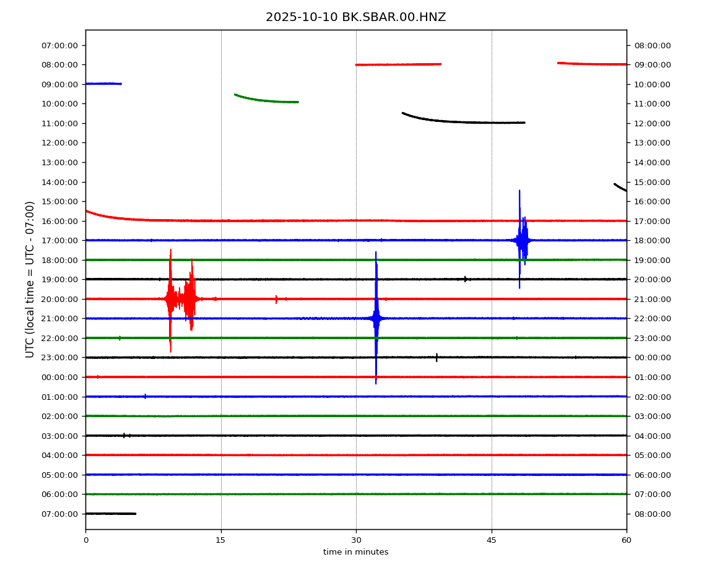Viewport: 712px width, 588px height.
Task: Select the green curved segment in the upper plot
Action: pyautogui.click(x=266, y=100)
